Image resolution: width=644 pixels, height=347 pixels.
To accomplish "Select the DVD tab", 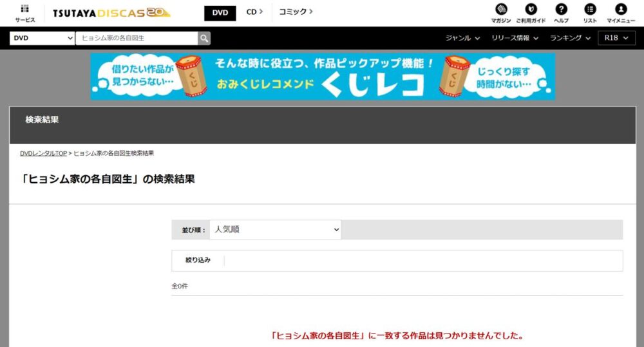I will tap(220, 13).
